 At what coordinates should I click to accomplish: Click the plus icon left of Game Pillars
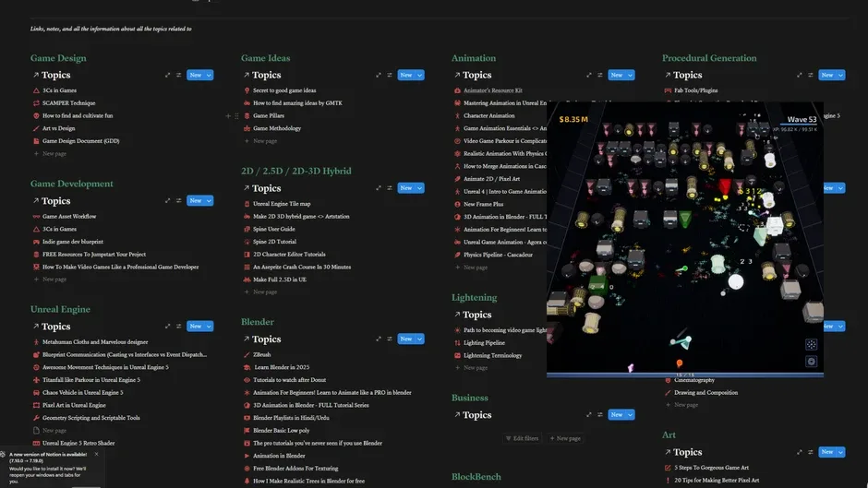[228, 115]
